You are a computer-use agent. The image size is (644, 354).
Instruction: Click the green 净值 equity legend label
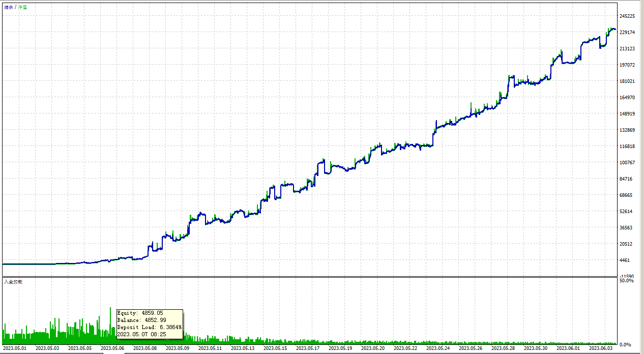[x=23, y=7]
